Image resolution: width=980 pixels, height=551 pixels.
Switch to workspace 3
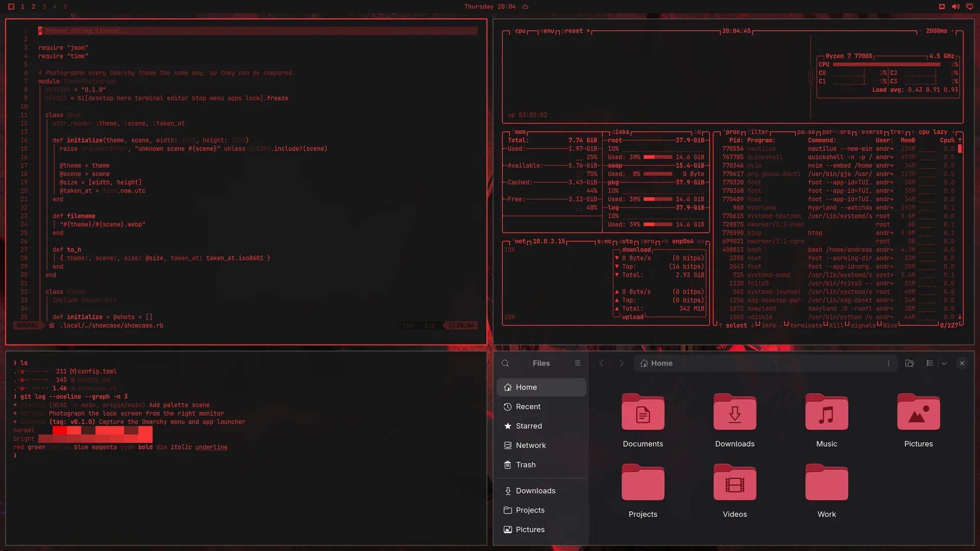click(x=44, y=7)
